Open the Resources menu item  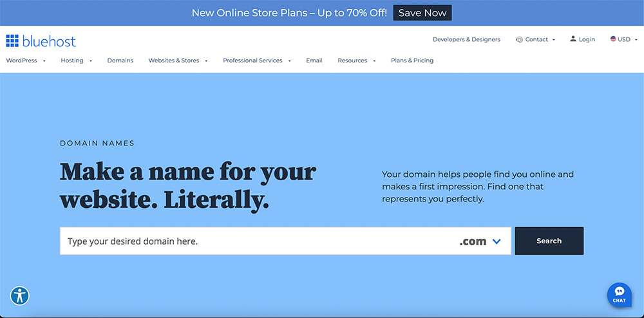pos(352,61)
